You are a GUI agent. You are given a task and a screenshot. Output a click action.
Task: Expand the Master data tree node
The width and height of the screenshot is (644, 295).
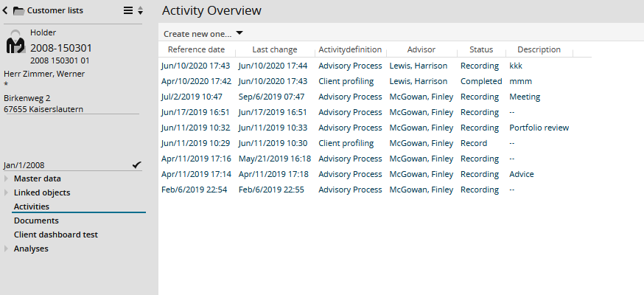[x=7, y=178]
